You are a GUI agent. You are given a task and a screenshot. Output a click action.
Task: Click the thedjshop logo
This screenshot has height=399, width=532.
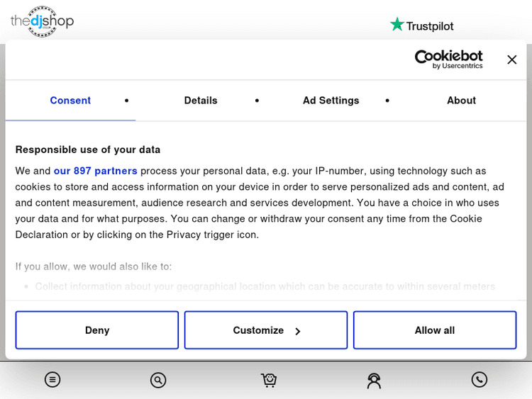point(42,21)
